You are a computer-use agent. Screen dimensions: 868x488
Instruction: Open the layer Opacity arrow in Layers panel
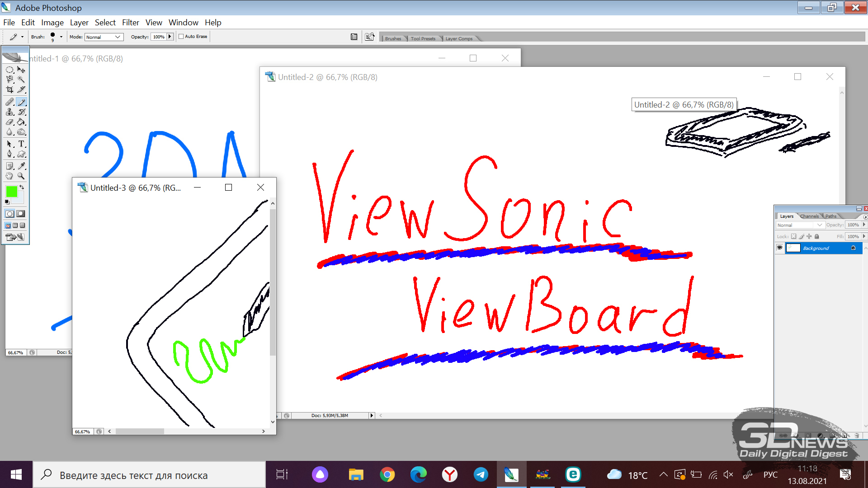(x=864, y=225)
